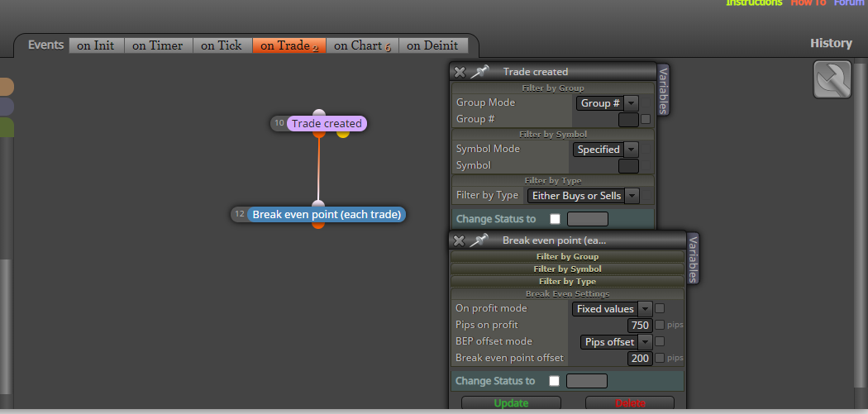868x414 pixels.
Task: Open Variables tab of Trade created panel
Action: coord(663,91)
